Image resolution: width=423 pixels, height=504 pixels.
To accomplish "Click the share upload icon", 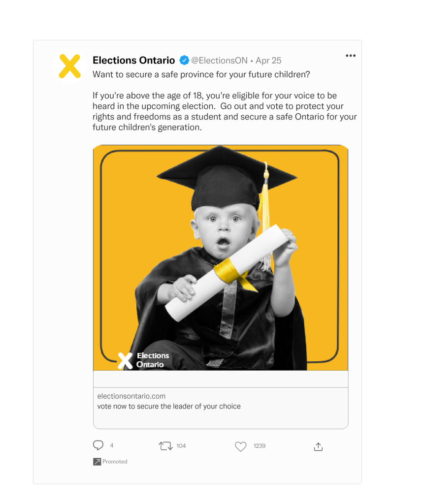I will [318, 446].
